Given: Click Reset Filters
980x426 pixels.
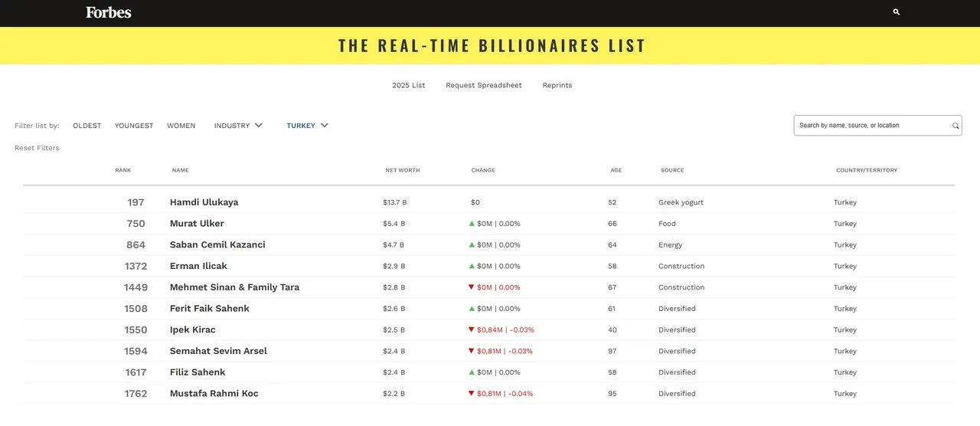Looking at the screenshot, I should pyautogui.click(x=37, y=148).
